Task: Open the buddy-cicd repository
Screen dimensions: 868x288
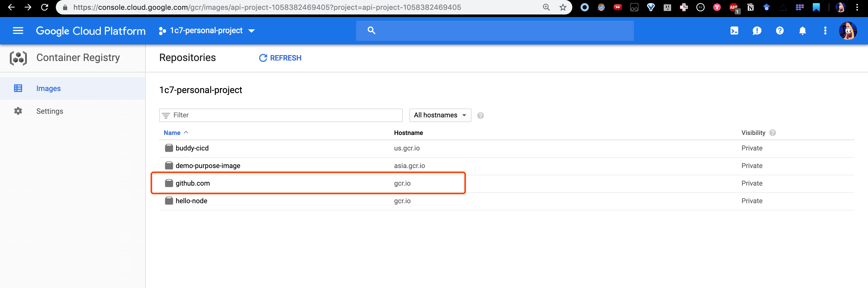Action: (x=192, y=148)
